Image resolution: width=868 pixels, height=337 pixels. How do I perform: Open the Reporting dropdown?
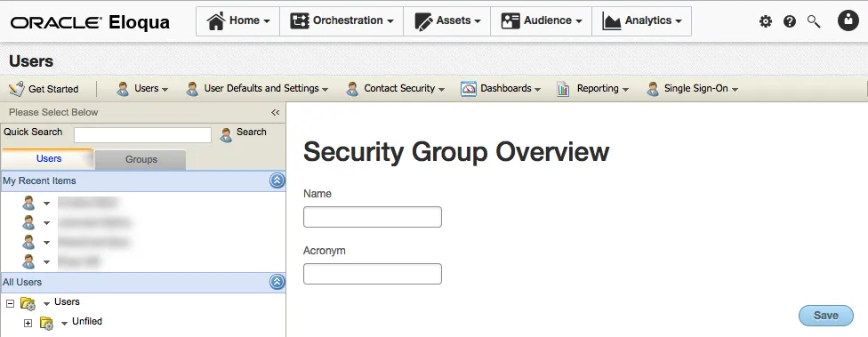pyautogui.click(x=593, y=89)
